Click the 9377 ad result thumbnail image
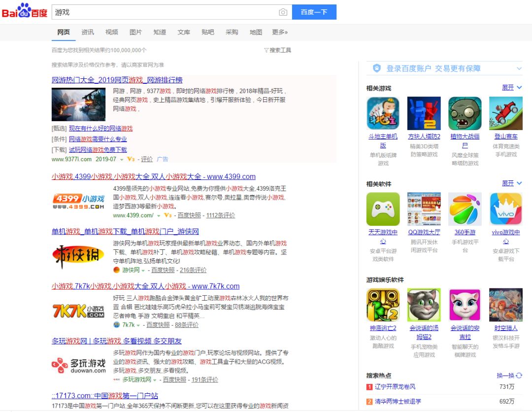 tap(78, 104)
